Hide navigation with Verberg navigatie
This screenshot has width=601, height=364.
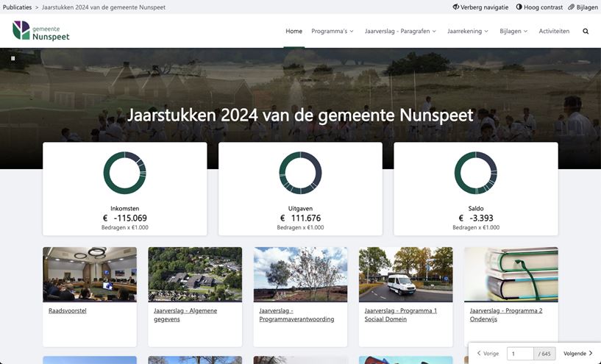480,7
